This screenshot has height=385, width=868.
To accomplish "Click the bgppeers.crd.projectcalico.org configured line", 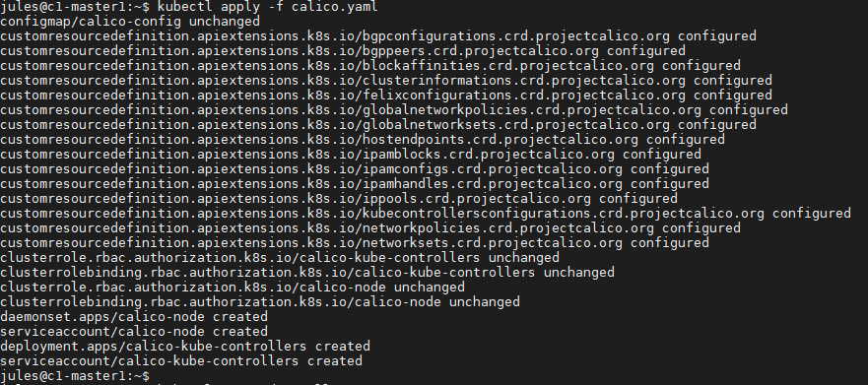I will pyautogui.click(x=343, y=51).
